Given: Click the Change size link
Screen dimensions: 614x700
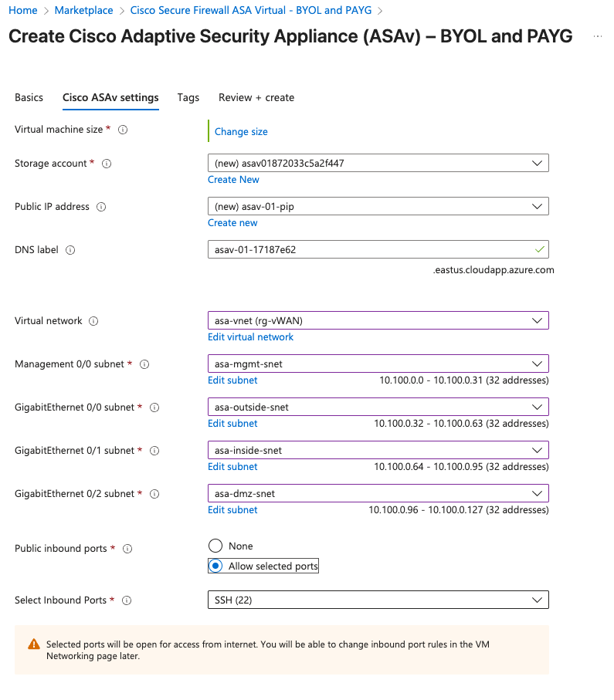Looking at the screenshot, I should click(x=241, y=132).
